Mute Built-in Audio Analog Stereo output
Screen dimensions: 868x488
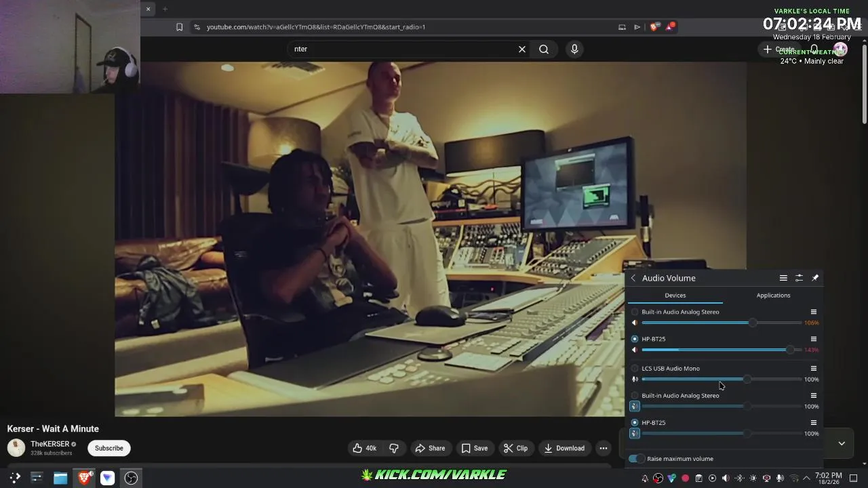635,323
